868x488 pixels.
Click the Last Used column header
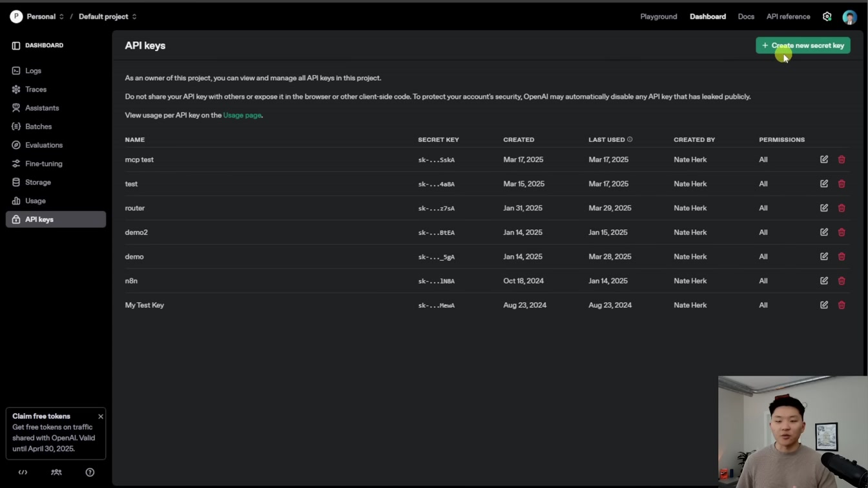[x=606, y=139]
